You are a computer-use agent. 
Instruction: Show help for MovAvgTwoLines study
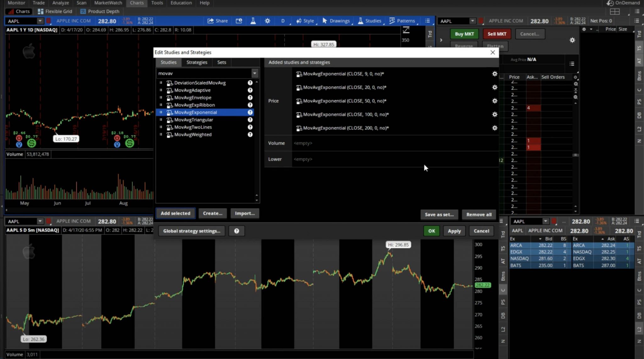click(x=250, y=127)
